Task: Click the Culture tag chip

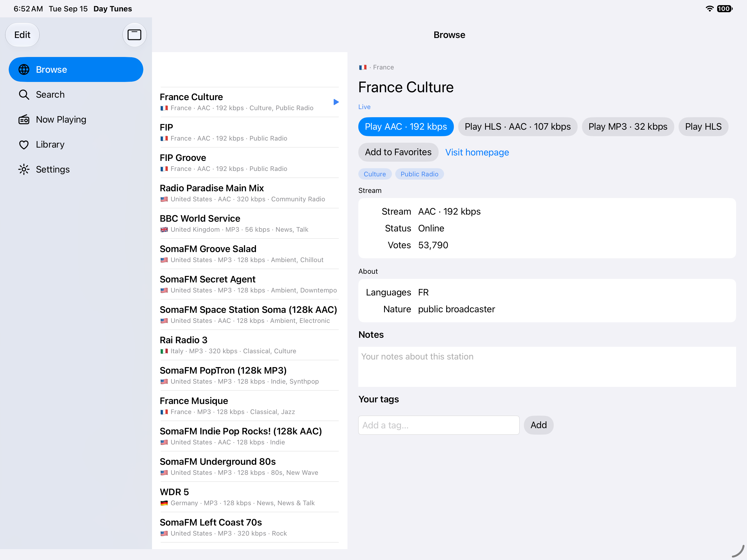Action: [x=375, y=174]
